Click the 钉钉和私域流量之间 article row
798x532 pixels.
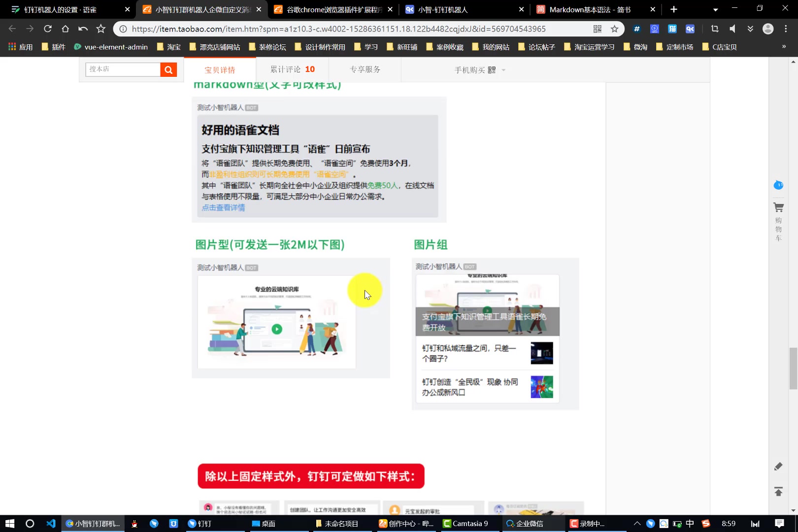tap(487, 353)
